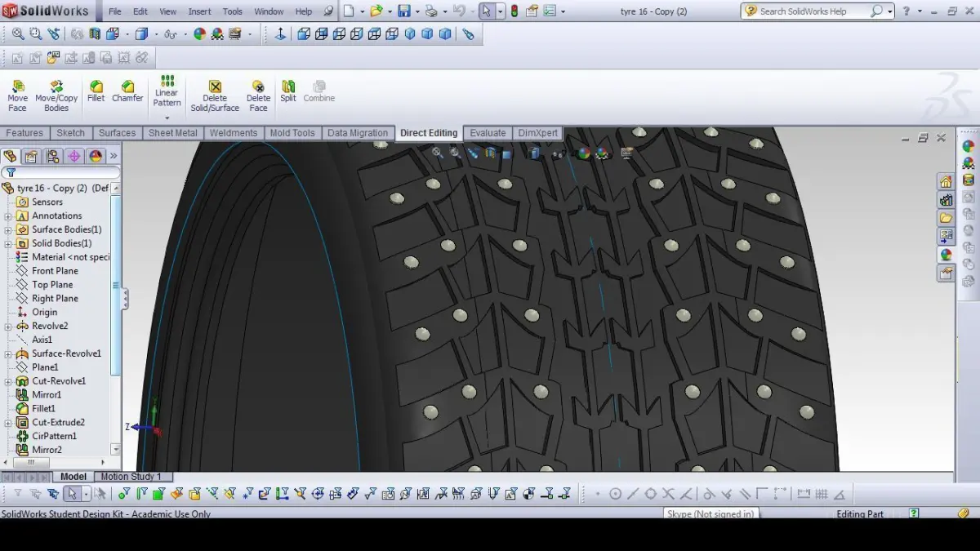Expand the Surface-Revolve1 feature node
The width and height of the screenshot is (980, 551).
8,354
